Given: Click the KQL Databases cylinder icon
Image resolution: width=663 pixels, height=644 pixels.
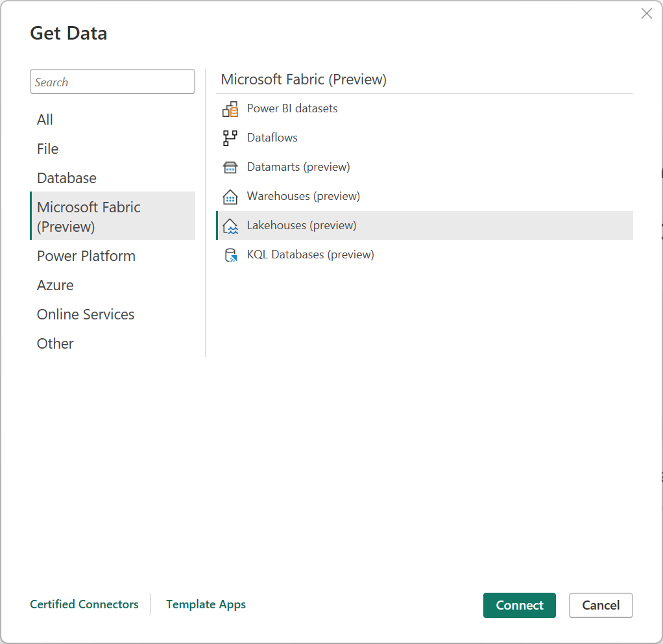Looking at the screenshot, I should pyautogui.click(x=230, y=255).
